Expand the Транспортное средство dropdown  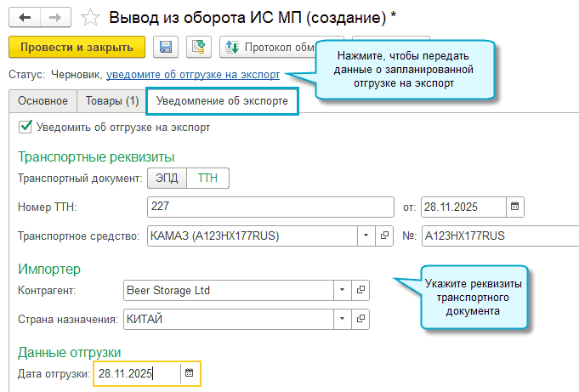[x=365, y=236]
